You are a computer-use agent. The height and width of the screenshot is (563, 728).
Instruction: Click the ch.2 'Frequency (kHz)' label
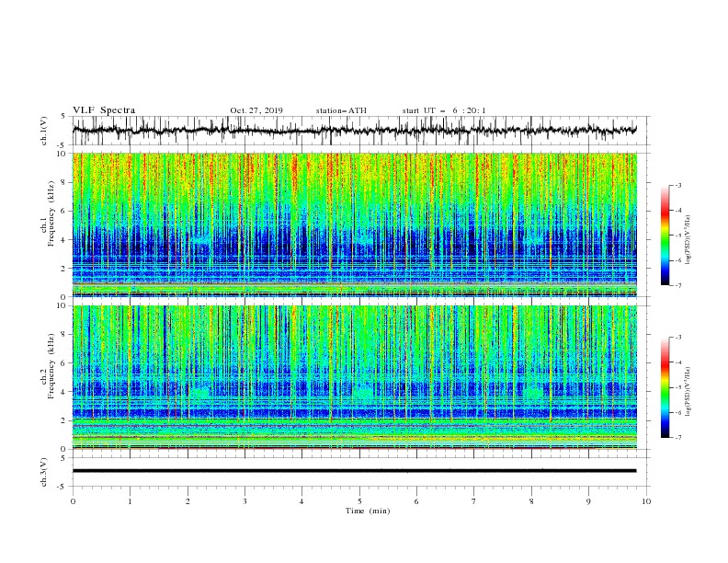tap(51, 366)
